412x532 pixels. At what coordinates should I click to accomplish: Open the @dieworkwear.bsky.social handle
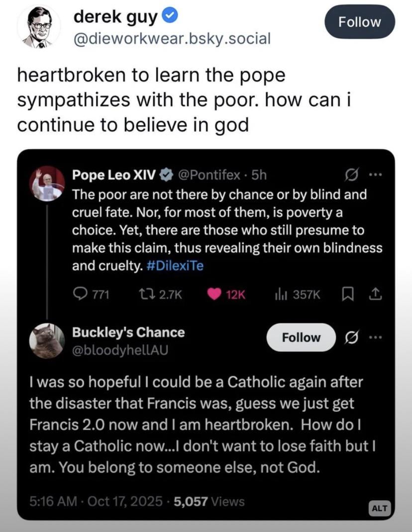point(172,38)
